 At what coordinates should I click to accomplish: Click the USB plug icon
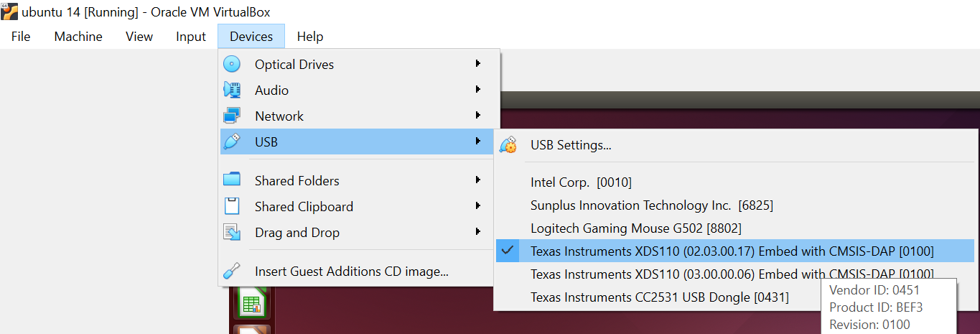tap(231, 142)
